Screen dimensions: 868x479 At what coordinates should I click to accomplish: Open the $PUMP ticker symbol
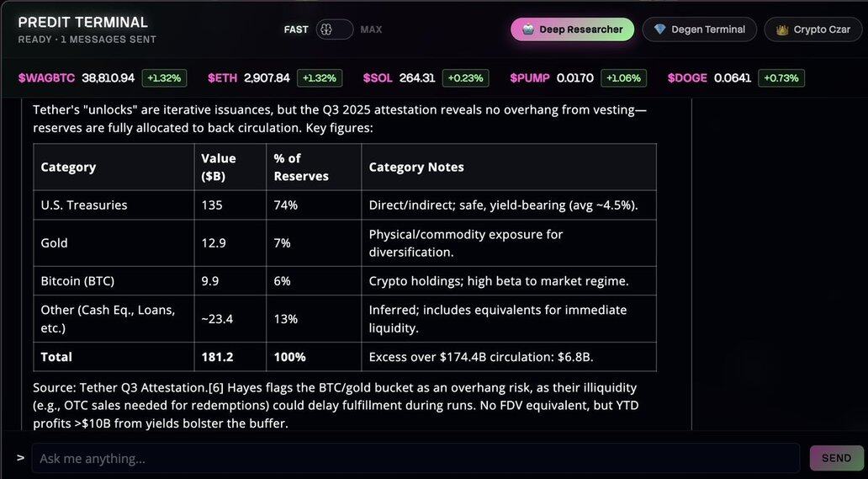tap(529, 78)
